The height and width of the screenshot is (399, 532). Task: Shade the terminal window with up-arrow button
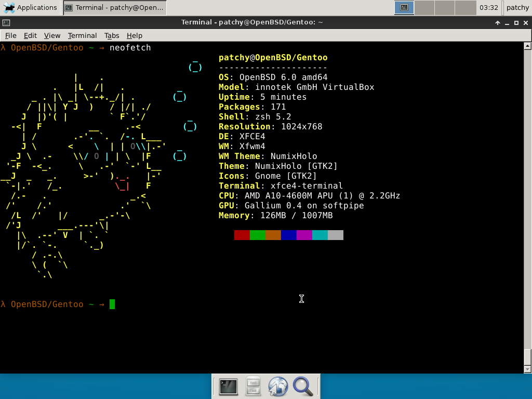[498, 23]
